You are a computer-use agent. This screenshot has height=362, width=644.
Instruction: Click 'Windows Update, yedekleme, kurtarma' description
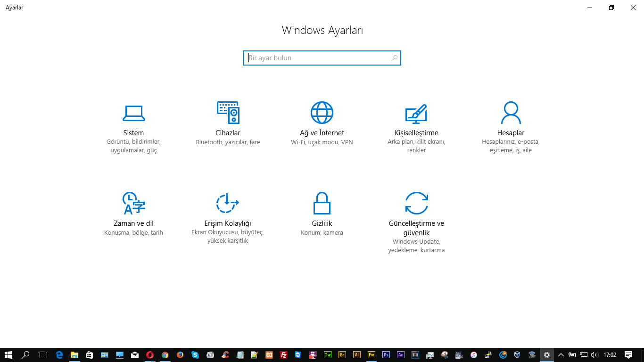coord(416,246)
